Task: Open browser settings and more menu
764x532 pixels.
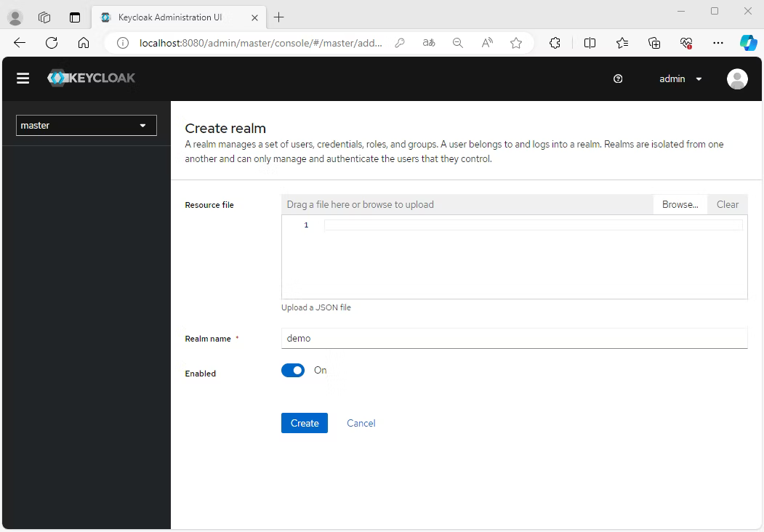Action: 718,43
